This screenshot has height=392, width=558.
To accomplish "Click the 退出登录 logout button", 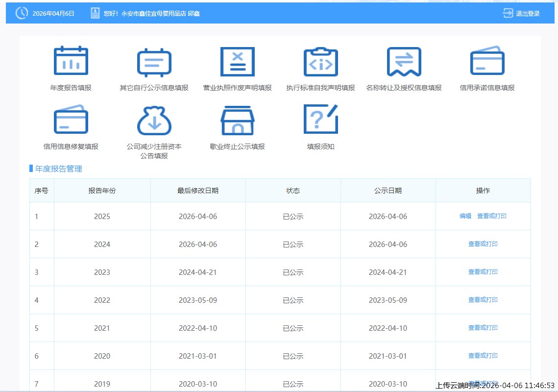I will coord(522,13).
